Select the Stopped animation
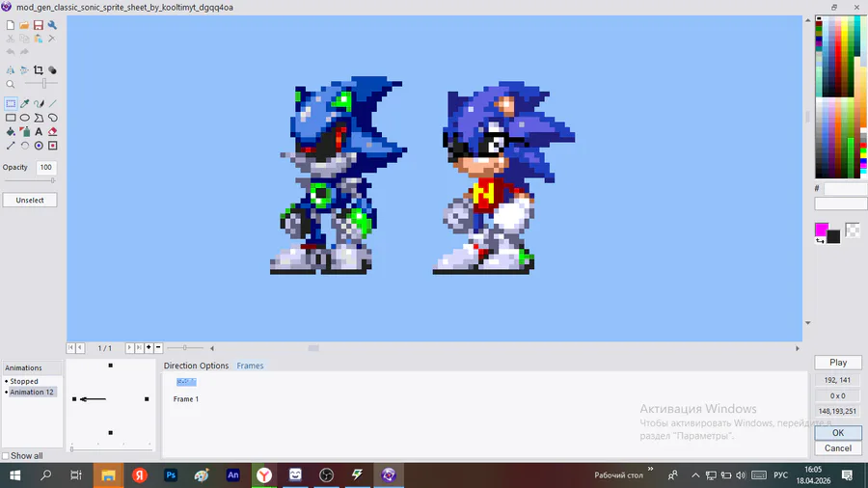Screen dimensions: 868x488 click(x=24, y=381)
